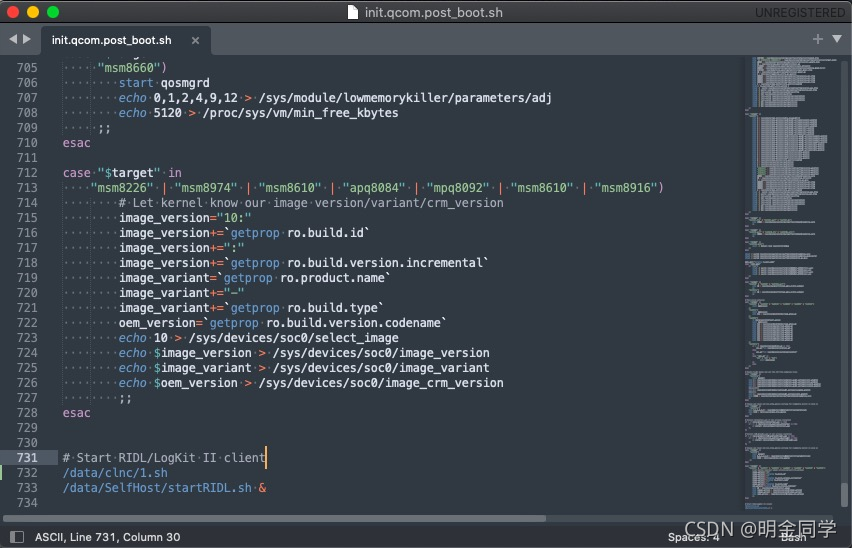Click the text "start qosmgrd"
852x548 pixels.
pyautogui.click(x=164, y=83)
